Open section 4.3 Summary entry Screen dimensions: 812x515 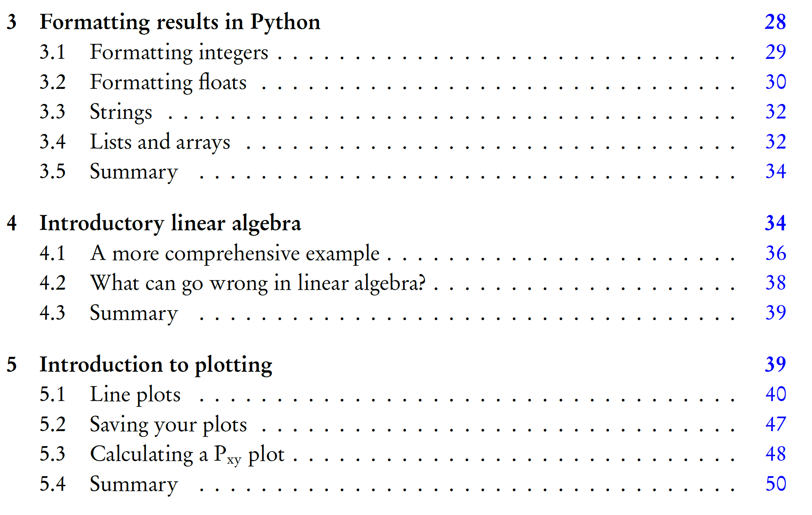[x=134, y=313]
